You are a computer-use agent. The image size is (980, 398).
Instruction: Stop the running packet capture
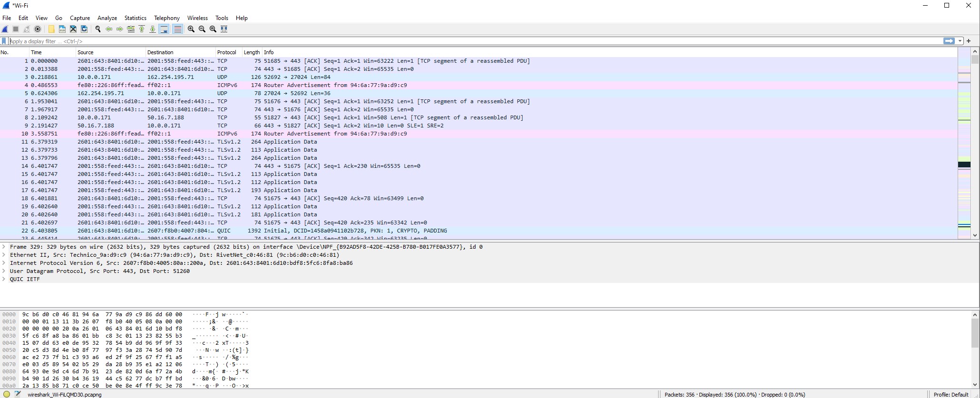tap(16, 29)
